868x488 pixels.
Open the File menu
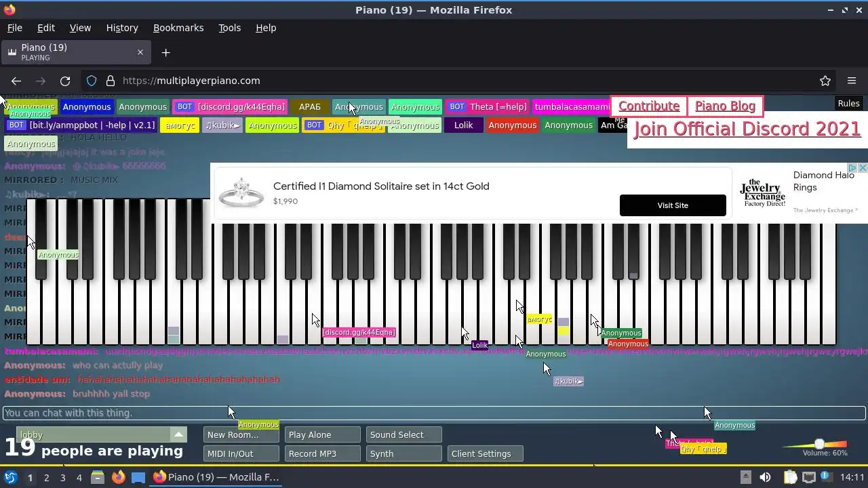14,28
